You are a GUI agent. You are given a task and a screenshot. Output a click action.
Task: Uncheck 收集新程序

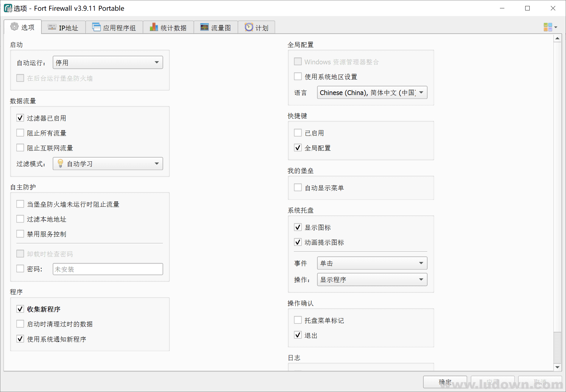(20, 309)
